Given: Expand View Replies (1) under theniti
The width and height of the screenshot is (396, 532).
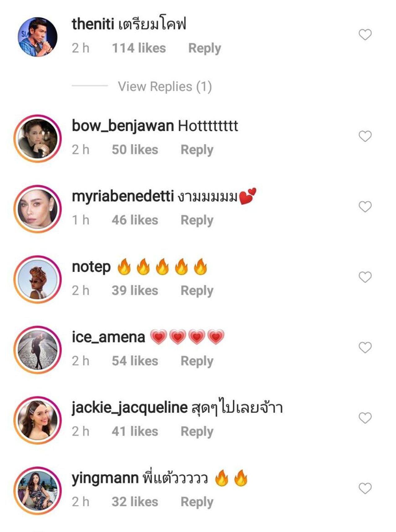Looking at the screenshot, I should (x=165, y=87).
